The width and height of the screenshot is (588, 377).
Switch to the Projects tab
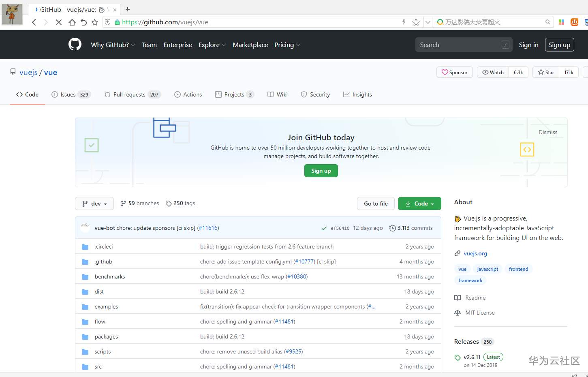[235, 94]
